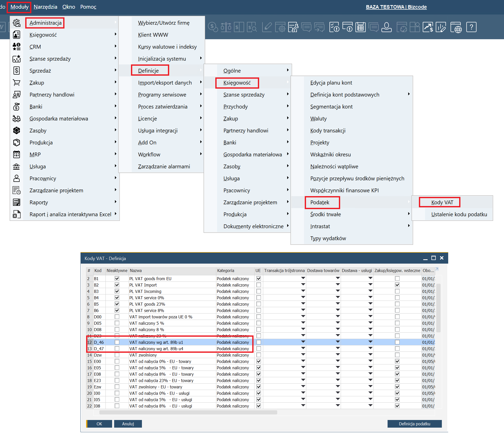Click the money bag icon beside Banki
This screenshot has height=434, width=504.
tap(17, 106)
